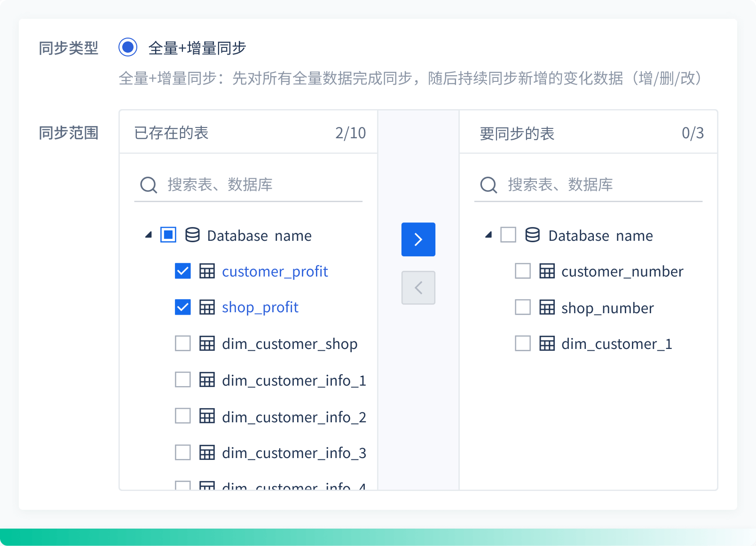Click the 2/10 selection counter

(351, 133)
